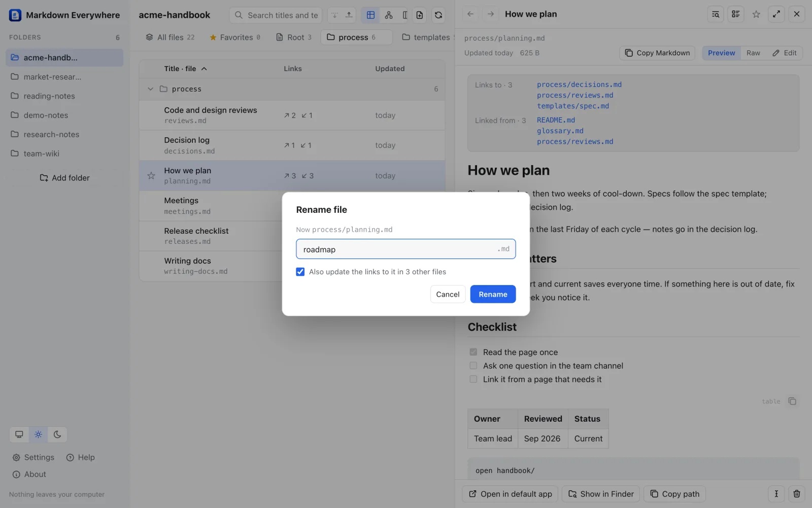
Task: Open the All files tab
Action: pos(170,37)
